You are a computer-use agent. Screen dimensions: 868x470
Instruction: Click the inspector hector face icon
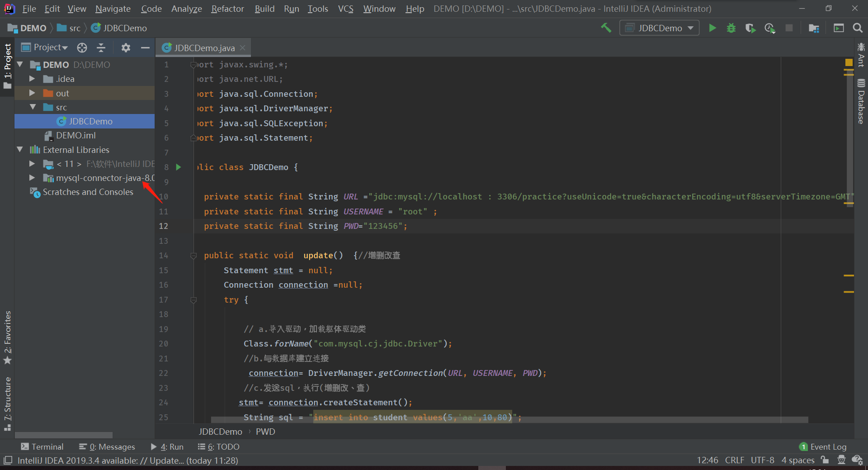(841, 460)
